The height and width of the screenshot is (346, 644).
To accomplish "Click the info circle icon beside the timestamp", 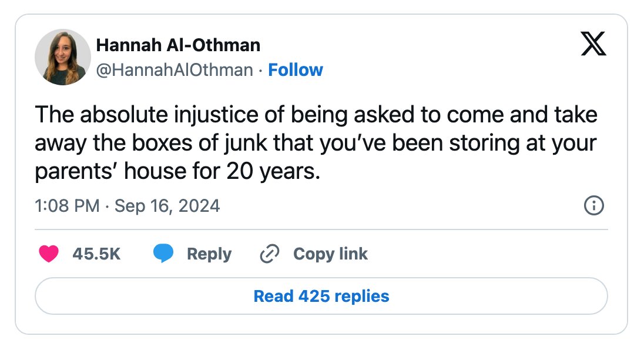I will (x=594, y=205).
